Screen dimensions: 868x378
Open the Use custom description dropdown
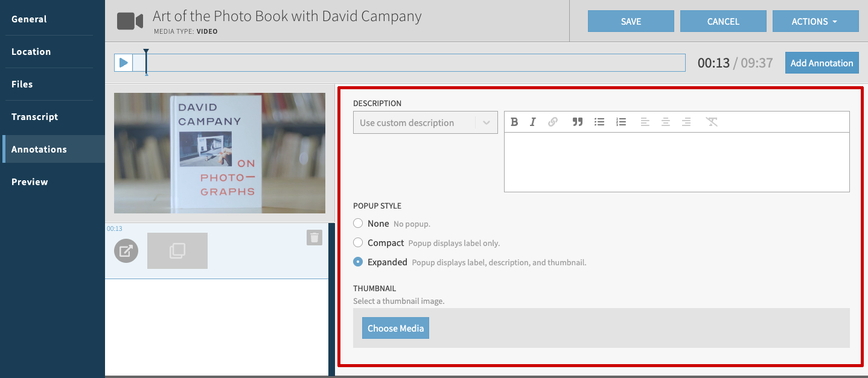(x=425, y=122)
